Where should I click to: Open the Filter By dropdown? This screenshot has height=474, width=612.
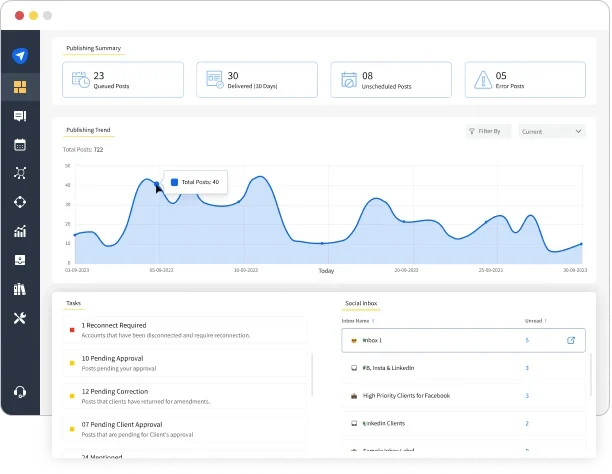489,131
